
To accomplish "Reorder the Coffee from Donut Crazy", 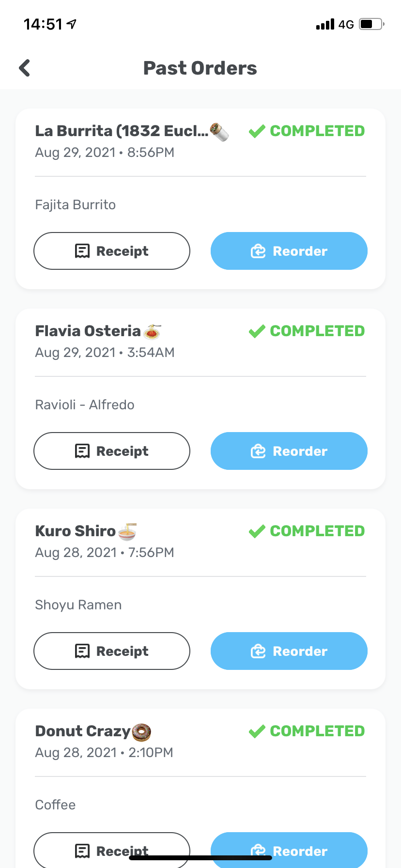I will [x=289, y=851].
